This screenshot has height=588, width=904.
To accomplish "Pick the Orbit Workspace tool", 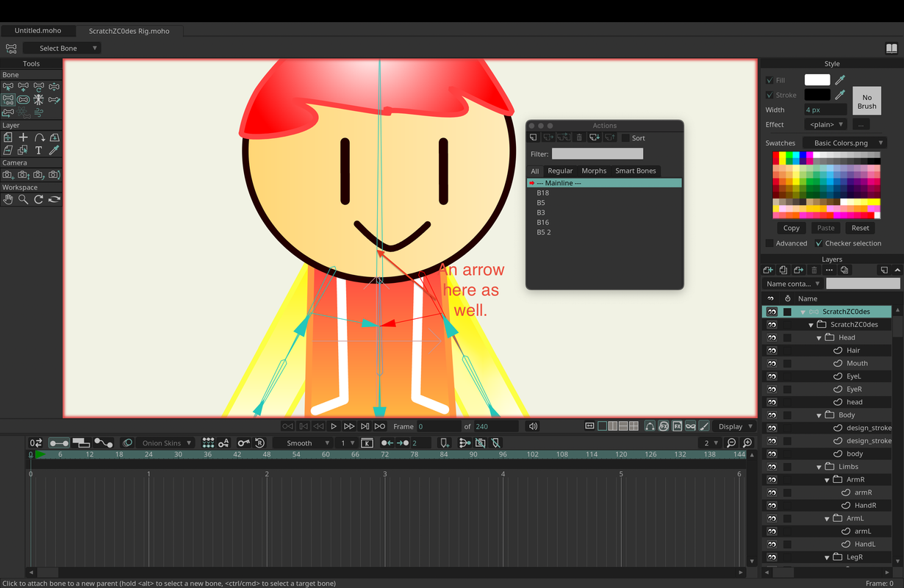I will coord(54,199).
